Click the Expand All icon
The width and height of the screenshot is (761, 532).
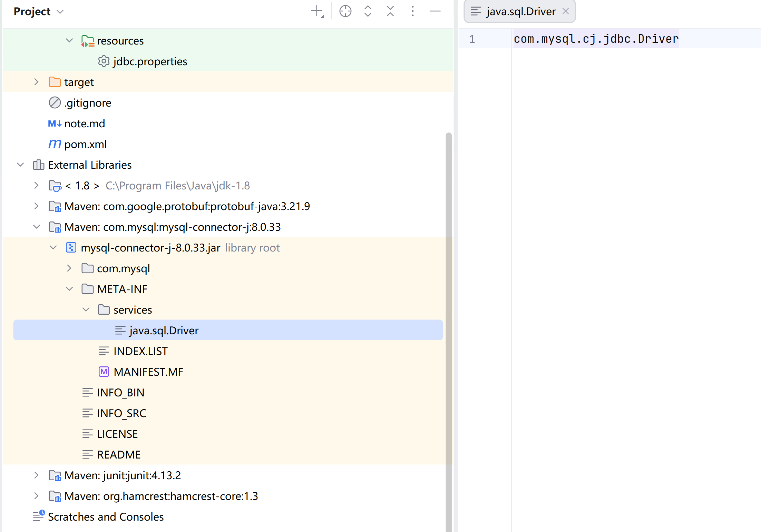tap(368, 11)
